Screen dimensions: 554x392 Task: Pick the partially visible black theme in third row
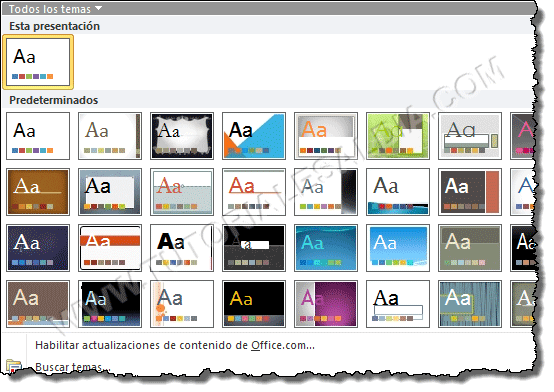(x=523, y=248)
